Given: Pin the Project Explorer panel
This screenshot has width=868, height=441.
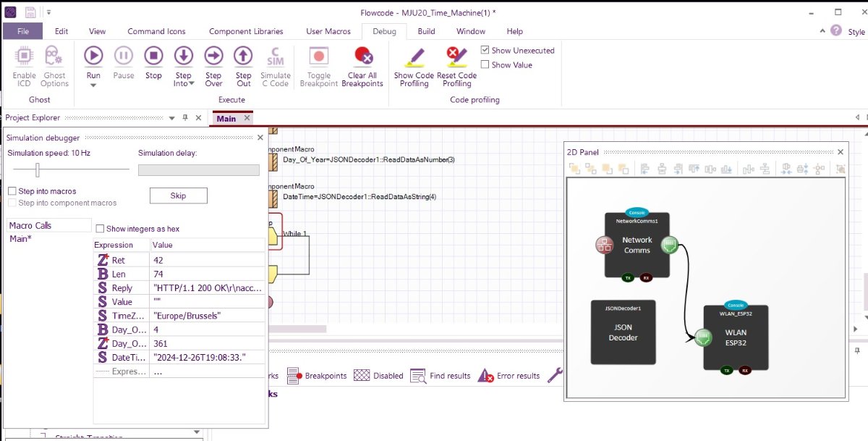Looking at the screenshot, I should pyautogui.click(x=185, y=117).
